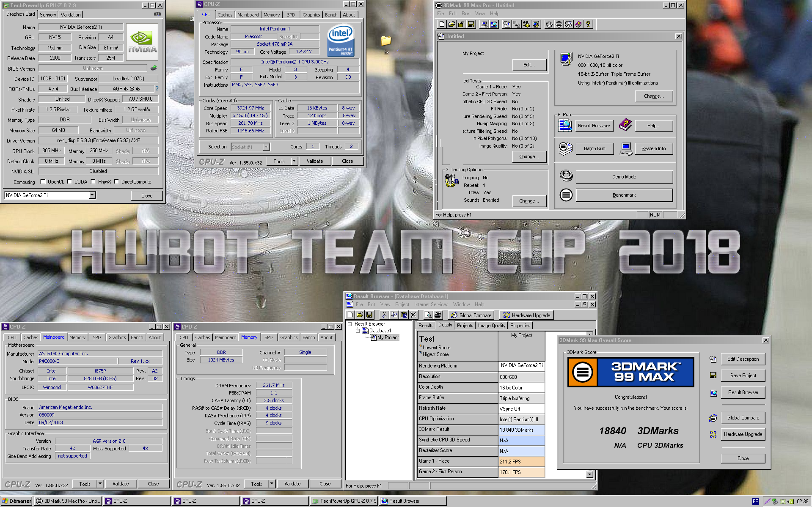This screenshot has width=812, height=507.
Task: Click GPU-Z camera screenshot icon
Action: point(157,14)
